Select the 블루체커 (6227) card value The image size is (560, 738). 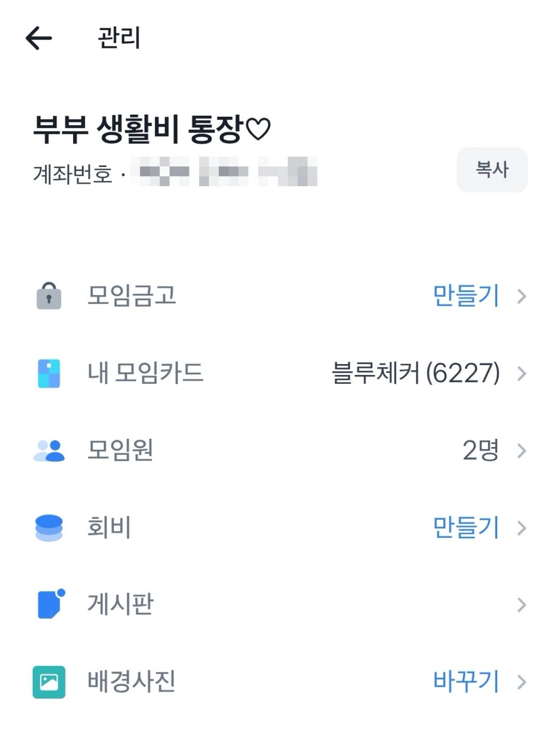[415, 374]
